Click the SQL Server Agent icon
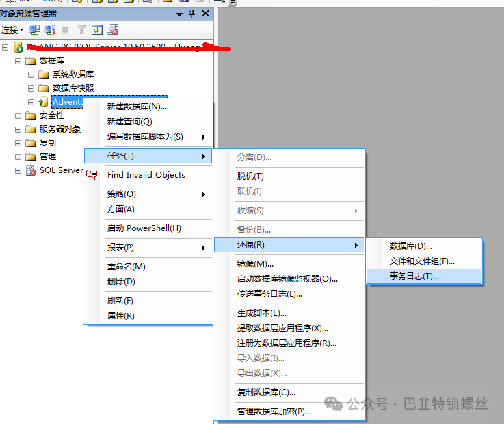Viewport: 504px width, 424px height. (x=31, y=170)
